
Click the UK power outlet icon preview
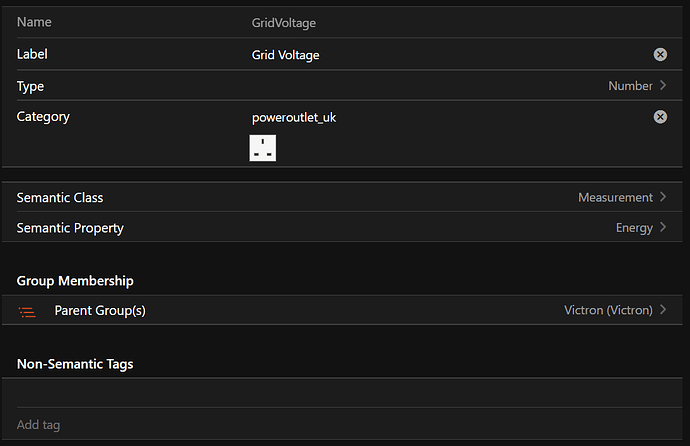click(262, 148)
